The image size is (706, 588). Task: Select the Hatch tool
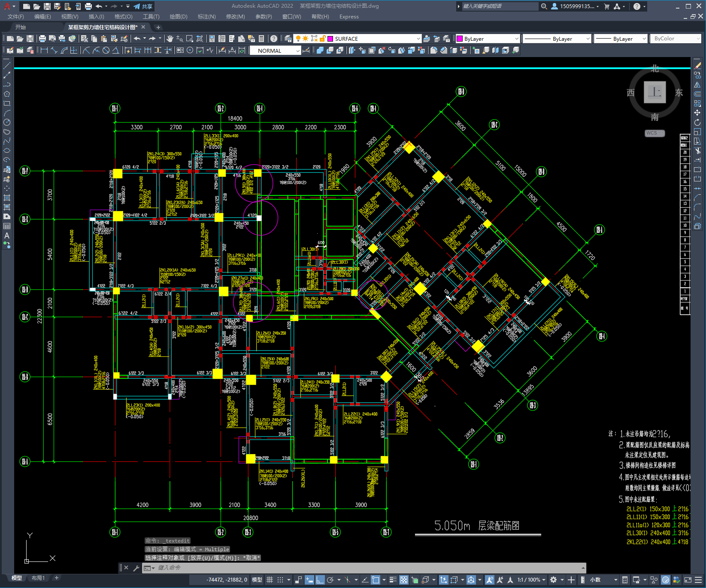click(7, 198)
